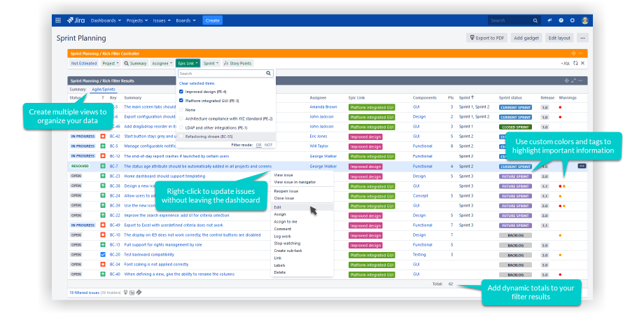Click the search magnifier in Epic Link dropdown
The width and height of the screenshot is (644, 315).
(269, 73)
